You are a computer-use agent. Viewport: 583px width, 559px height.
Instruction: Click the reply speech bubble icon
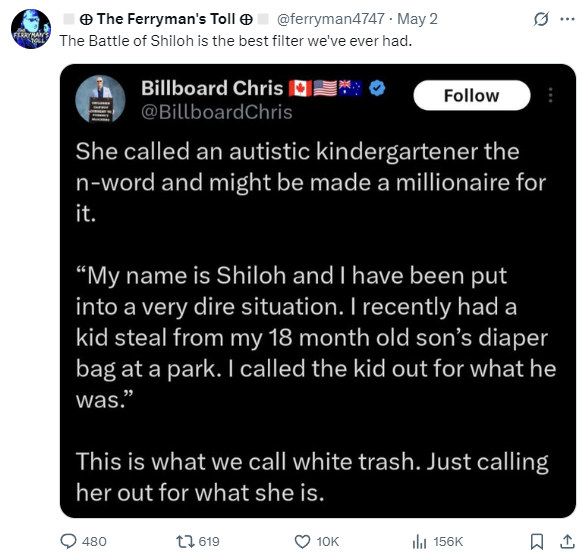(68, 542)
